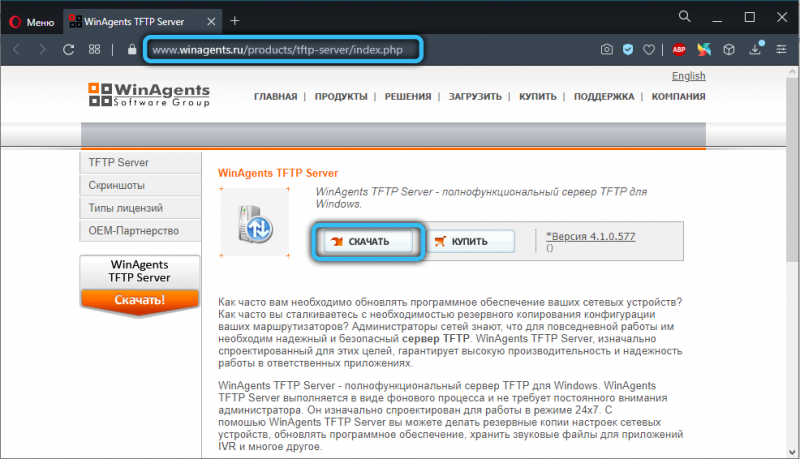Screen dimensions: 800x459
Task: Click the WinAgents Software Group logo
Action: [149, 95]
